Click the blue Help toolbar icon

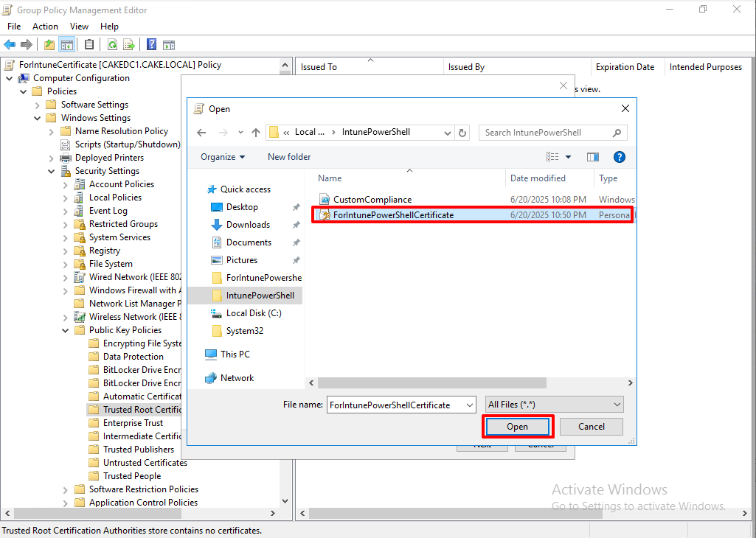[x=151, y=45]
